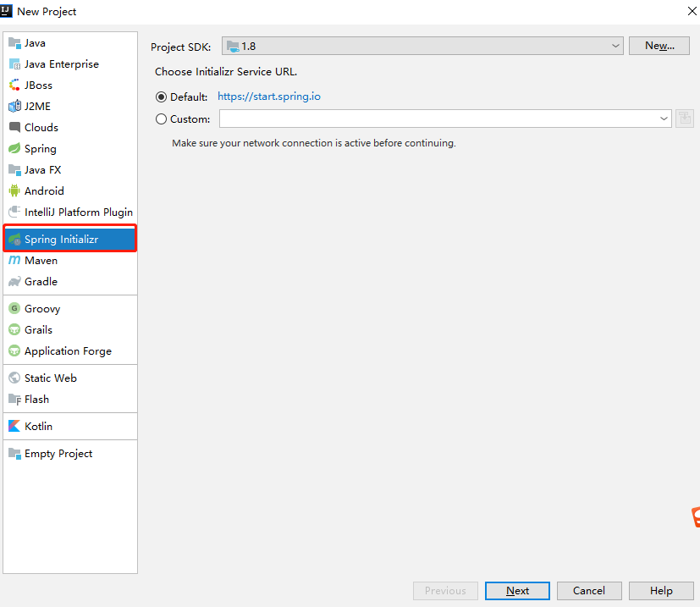Select Grails label in the list
The width and height of the screenshot is (700, 607).
pyautogui.click(x=38, y=329)
